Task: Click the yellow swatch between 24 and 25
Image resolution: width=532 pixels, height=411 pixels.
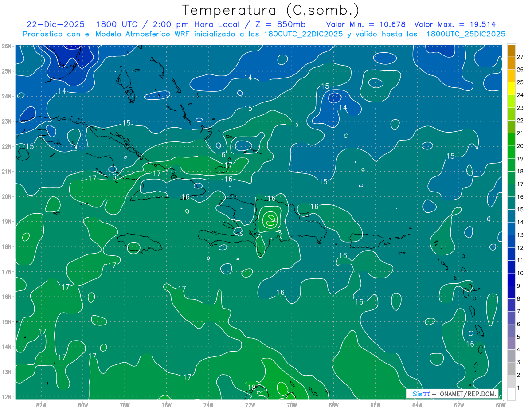Action: point(511,89)
